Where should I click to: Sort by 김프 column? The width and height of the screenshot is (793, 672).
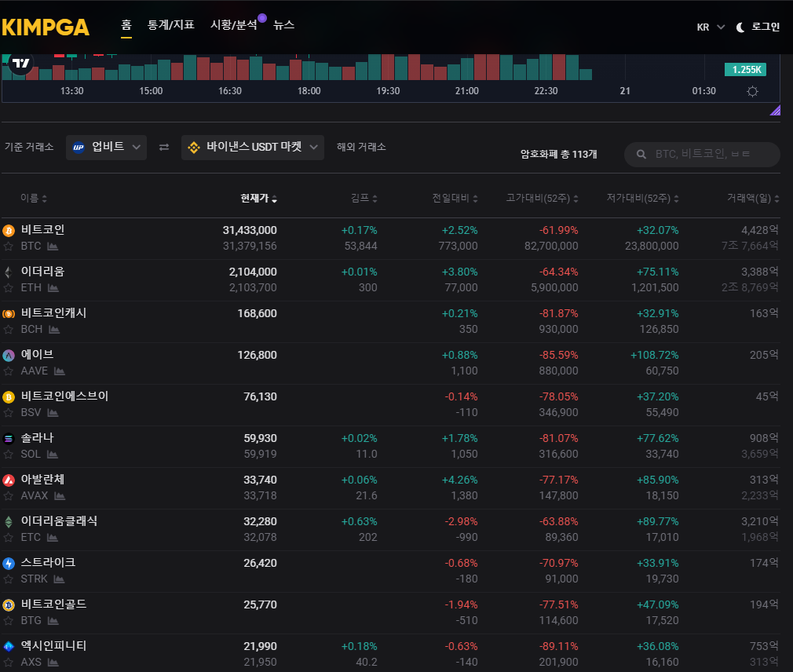364,198
